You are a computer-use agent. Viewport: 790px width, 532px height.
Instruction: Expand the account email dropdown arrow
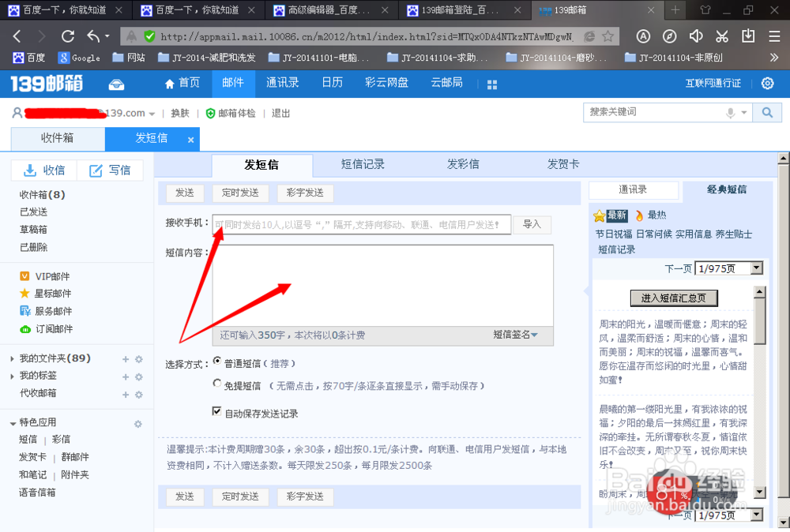coord(152,114)
